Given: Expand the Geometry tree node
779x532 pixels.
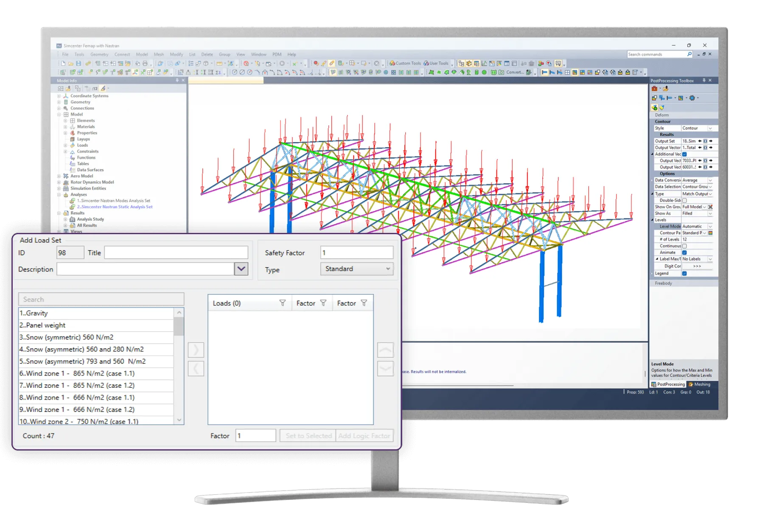Looking at the screenshot, I should coord(59,102).
